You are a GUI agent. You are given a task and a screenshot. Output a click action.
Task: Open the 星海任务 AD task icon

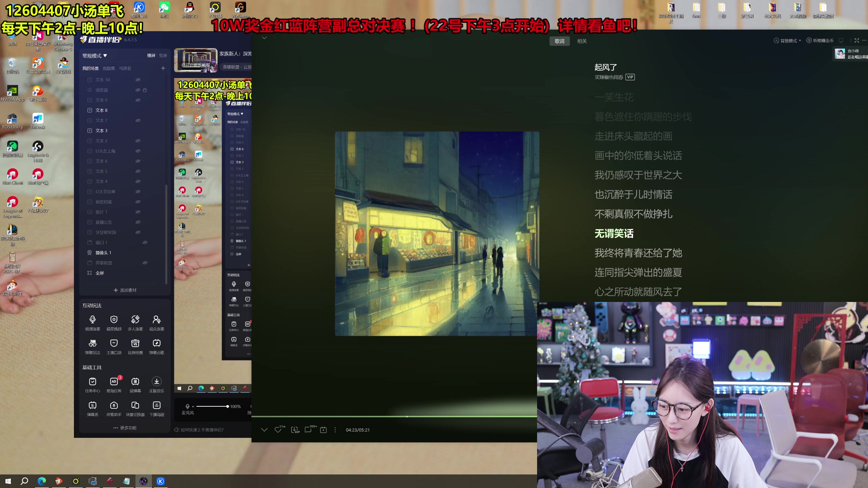tap(114, 385)
